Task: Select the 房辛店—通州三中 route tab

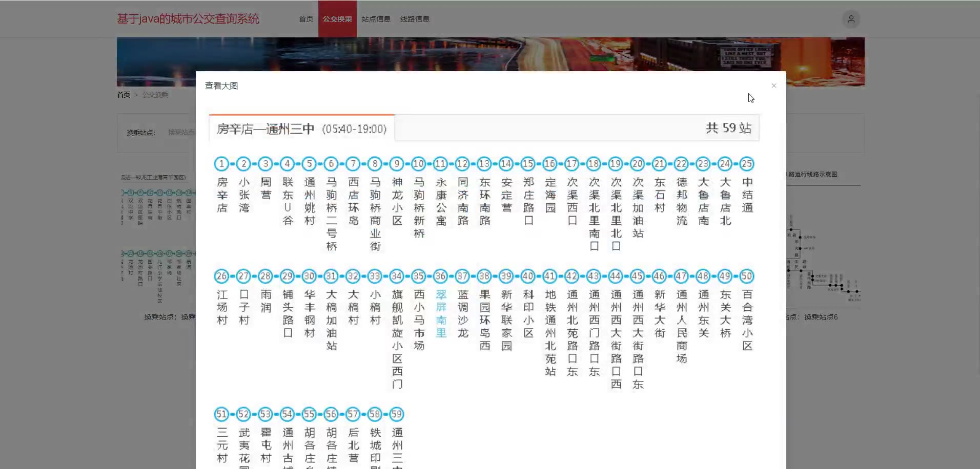Action: click(302, 128)
